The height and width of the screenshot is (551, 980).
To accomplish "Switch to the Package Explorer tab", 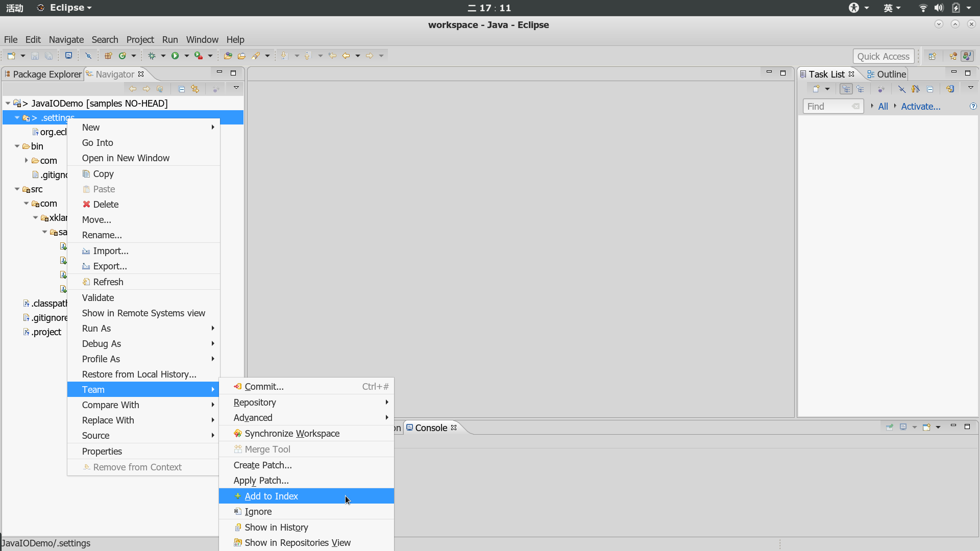I will (x=43, y=74).
